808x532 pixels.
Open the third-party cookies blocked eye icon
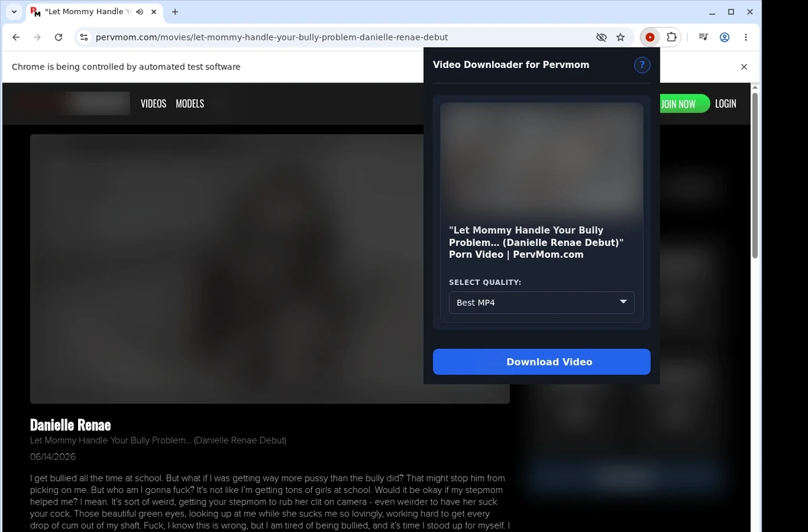[601, 38]
